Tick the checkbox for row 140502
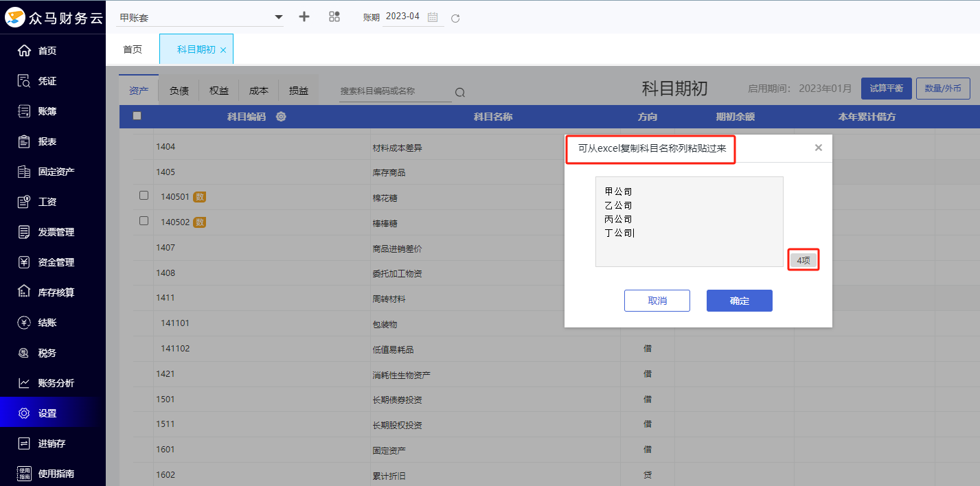Viewport: 980px width, 486px height. 144,221
